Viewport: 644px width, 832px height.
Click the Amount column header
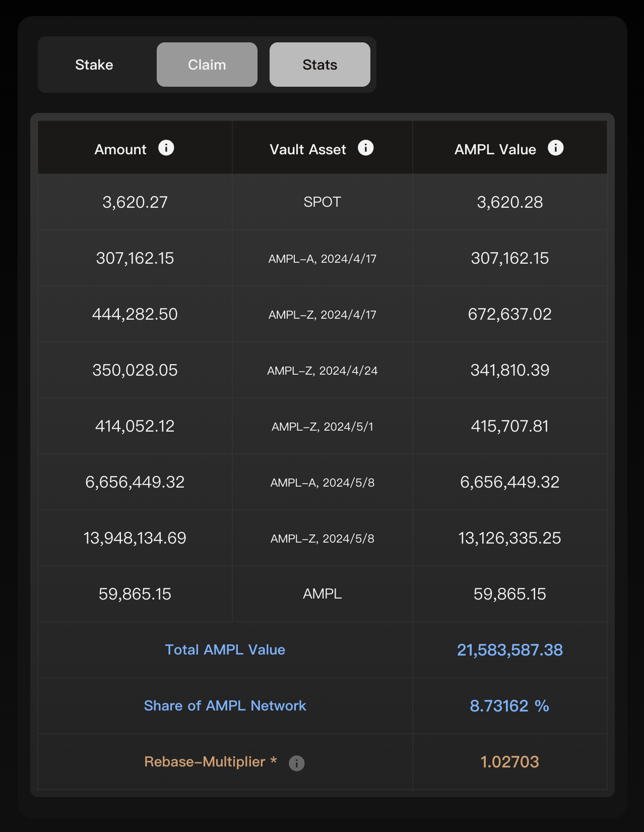120,149
